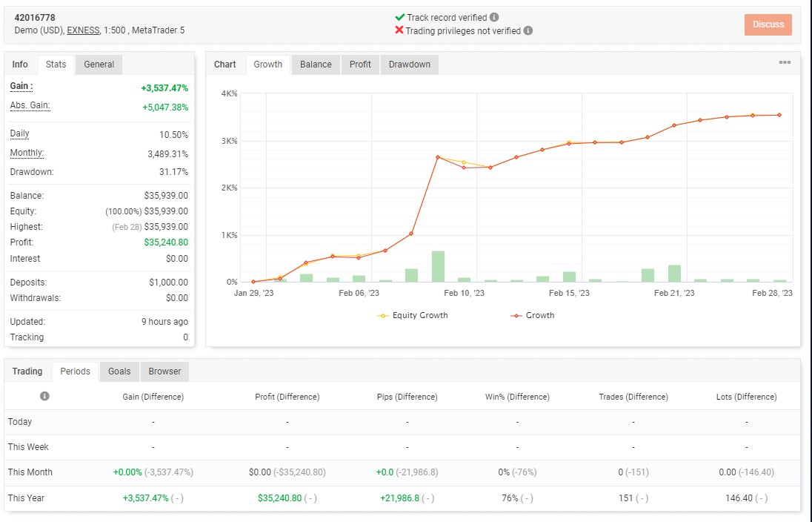Open the Goals tab
Screen dimensions: 812x522
(119, 371)
